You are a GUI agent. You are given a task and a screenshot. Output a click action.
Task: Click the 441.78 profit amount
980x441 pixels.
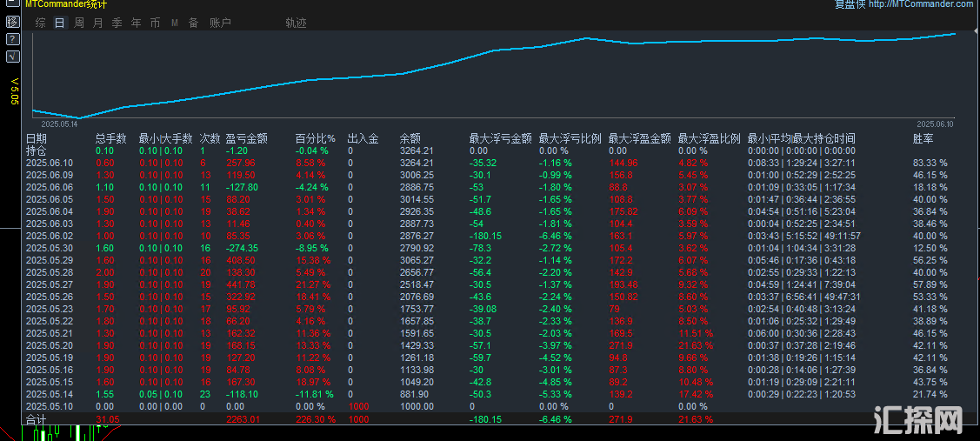click(x=240, y=284)
